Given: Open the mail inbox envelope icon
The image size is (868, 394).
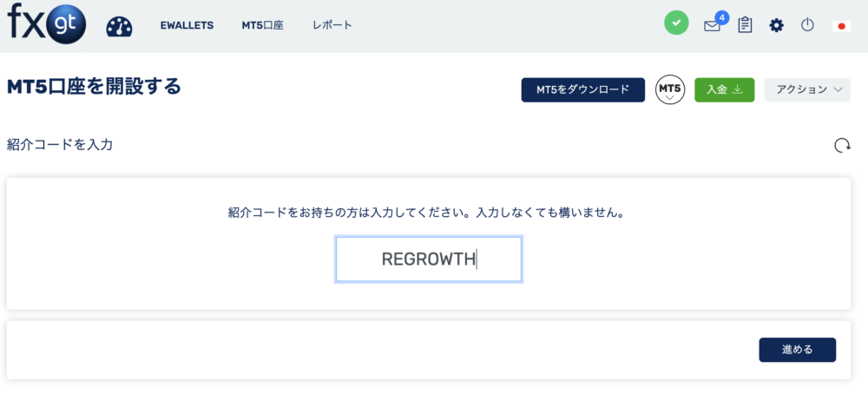Looking at the screenshot, I should pyautogui.click(x=712, y=26).
